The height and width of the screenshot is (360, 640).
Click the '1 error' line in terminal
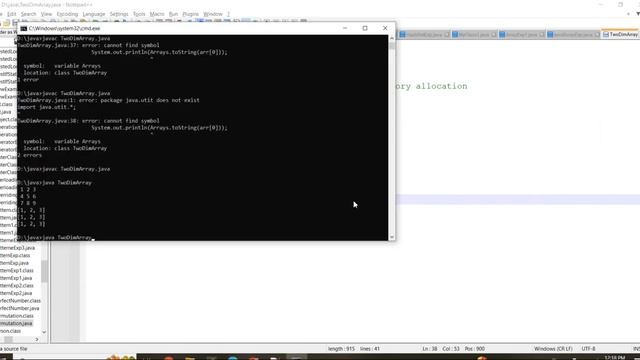click(28, 80)
